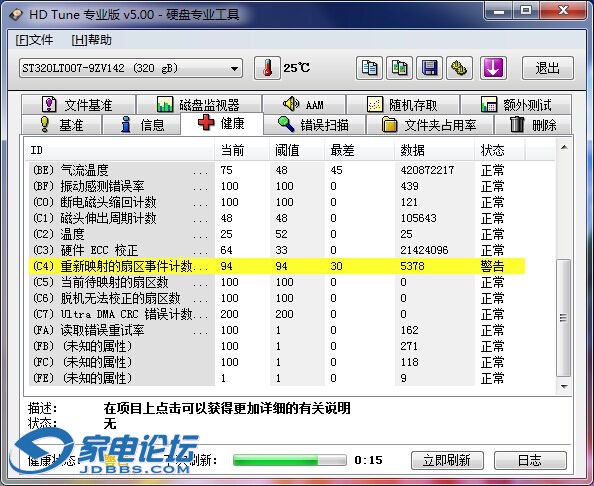Click the copy text to clipboard icon
Screen dimensions: 594x486
pyautogui.click(x=369, y=68)
